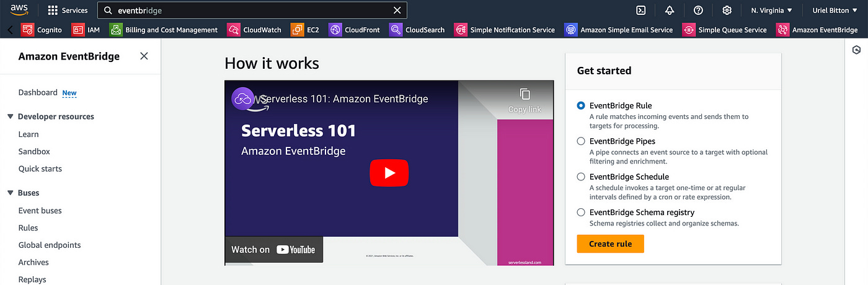868x285 pixels.
Task: Open Dashboard in the sidebar
Action: click(x=38, y=92)
